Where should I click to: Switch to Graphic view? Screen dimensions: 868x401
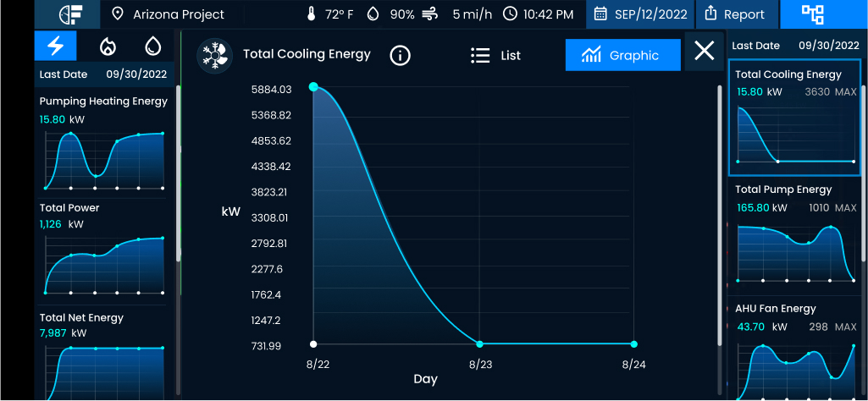point(622,55)
